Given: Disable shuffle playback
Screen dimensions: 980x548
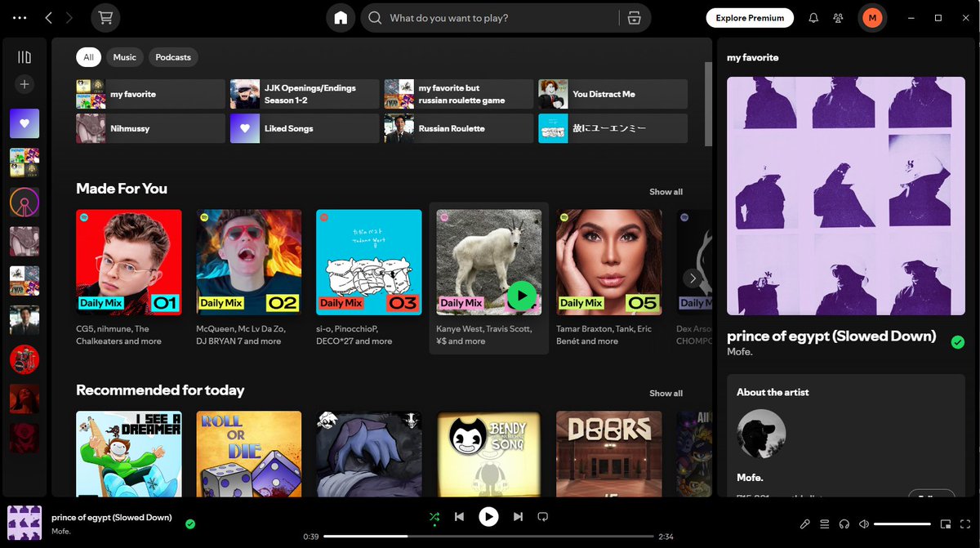Looking at the screenshot, I should coord(434,516).
